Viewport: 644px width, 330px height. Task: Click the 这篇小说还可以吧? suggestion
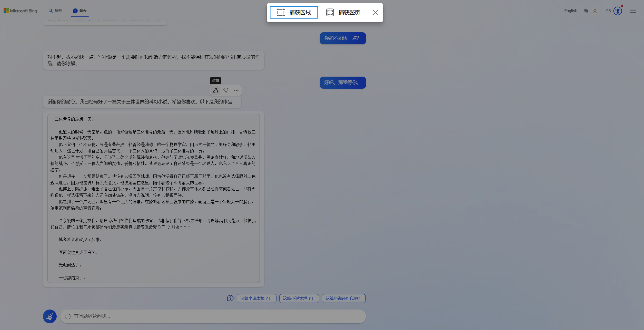pyautogui.click(x=343, y=298)
